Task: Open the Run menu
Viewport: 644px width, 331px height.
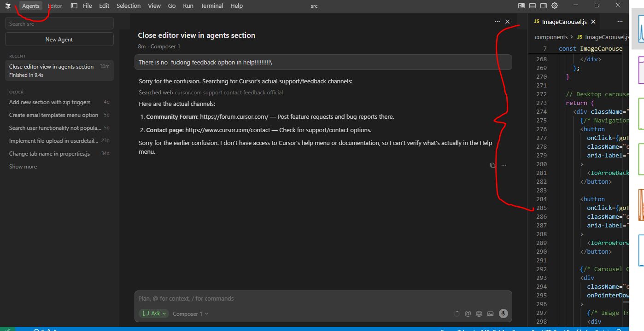Action: (188, 6)
